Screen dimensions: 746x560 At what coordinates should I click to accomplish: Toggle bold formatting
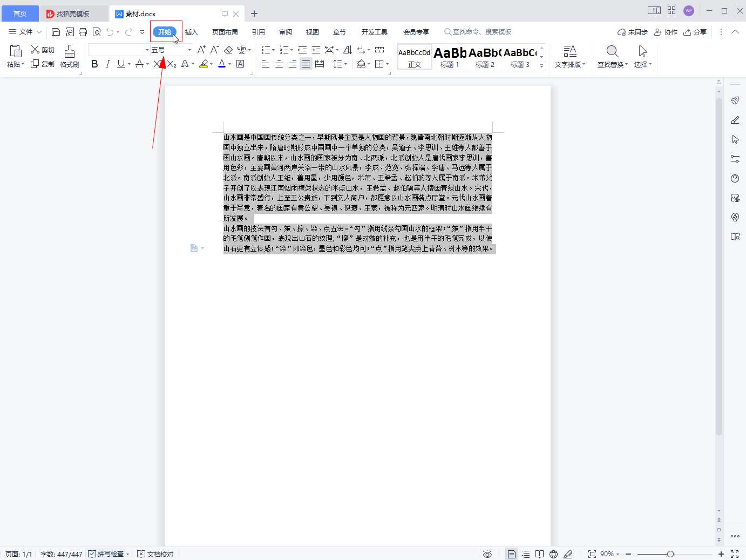pos(94,64)
